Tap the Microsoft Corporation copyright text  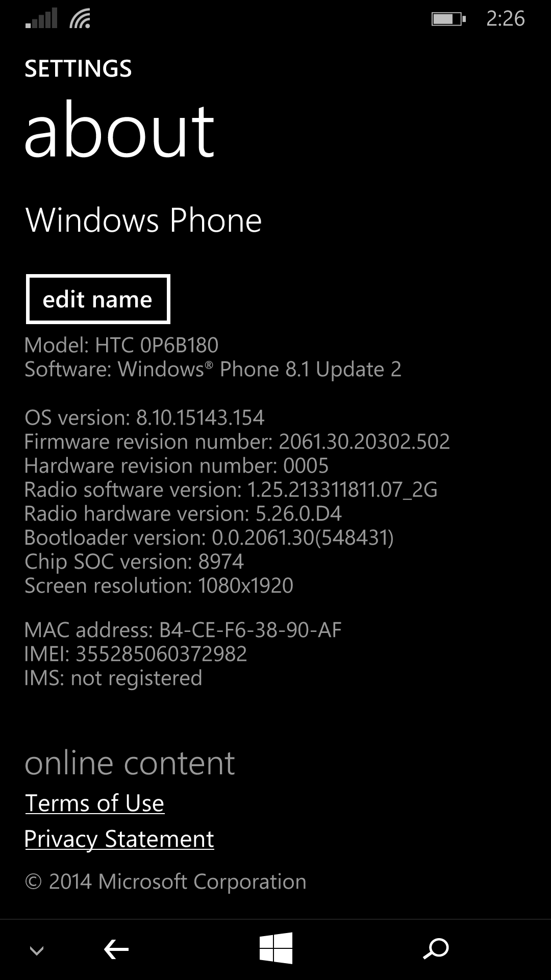pyautogui.click(x=165, y=881)
